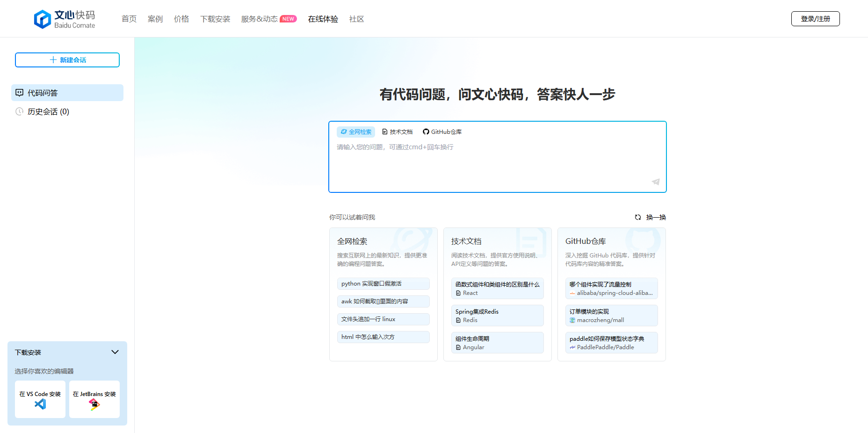The image size is (868, 433).
Task: Select the 全网检索 search mode tab
Action: click(356, 132)
